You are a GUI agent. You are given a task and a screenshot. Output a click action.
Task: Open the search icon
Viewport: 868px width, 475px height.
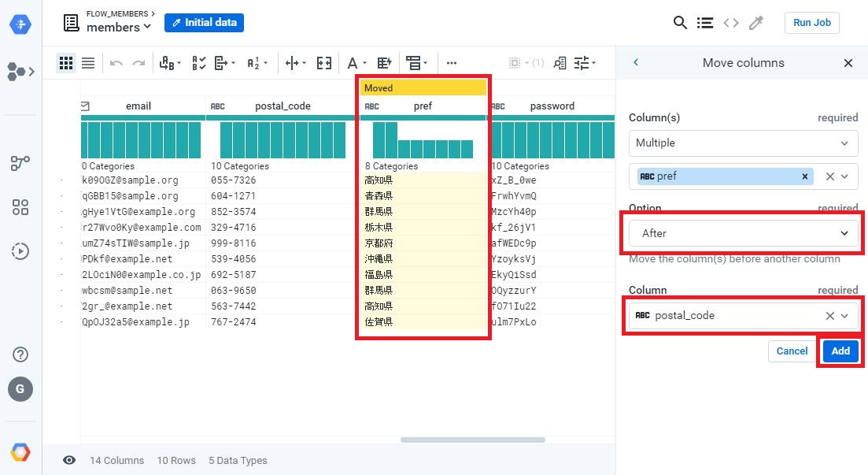[x=680, y=23]
